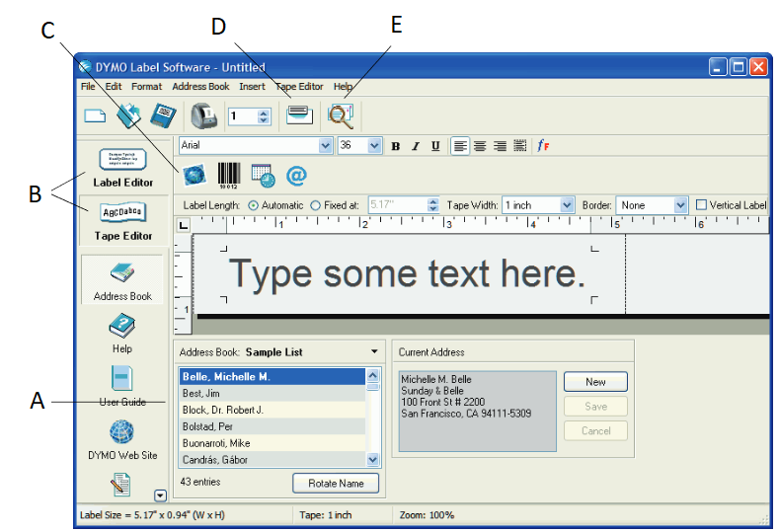The width and height of the screenshot is (779, 532).
Task: Click the New Label icon in toolbar
Action: [95, 115]
